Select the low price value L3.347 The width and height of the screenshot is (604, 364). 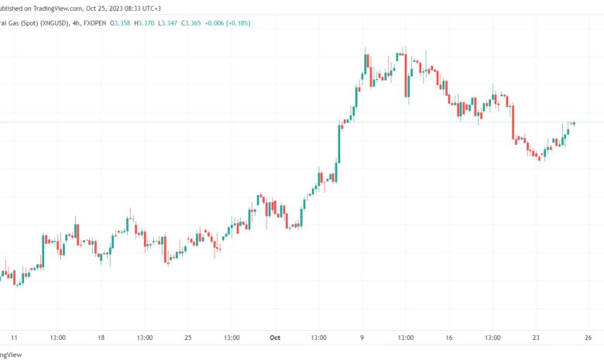(167, 23)
